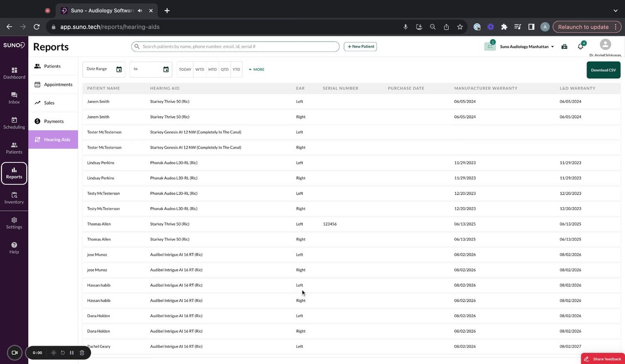Delete the recording with trash icon

coord(82,353)
